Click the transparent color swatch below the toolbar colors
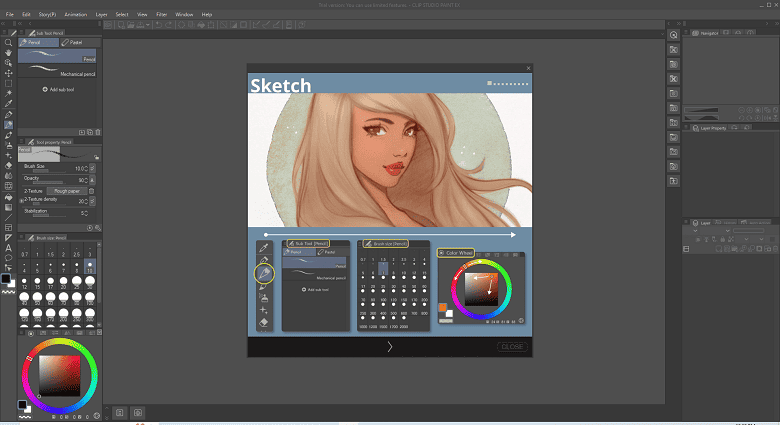This screenshot has width=780, height=425. pyautogui.click(x=8, y=293)
